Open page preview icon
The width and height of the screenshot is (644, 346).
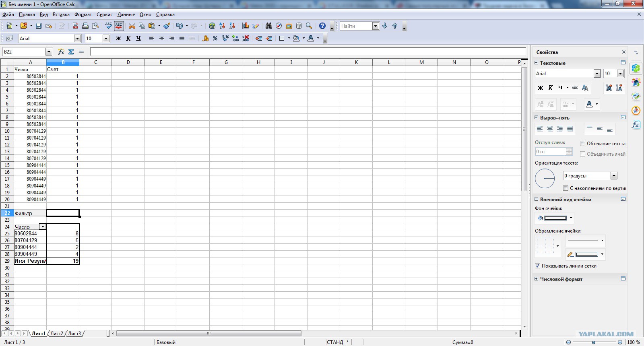point(95,26)
